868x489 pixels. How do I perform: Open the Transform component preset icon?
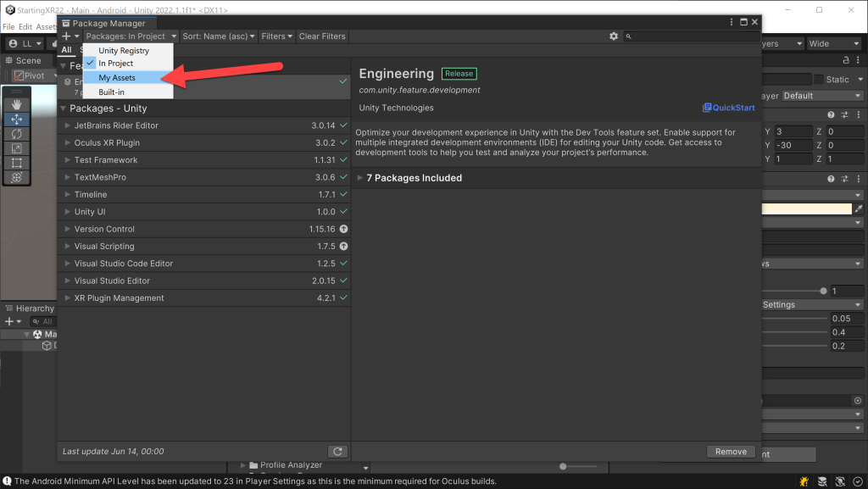tap(845, 115)
